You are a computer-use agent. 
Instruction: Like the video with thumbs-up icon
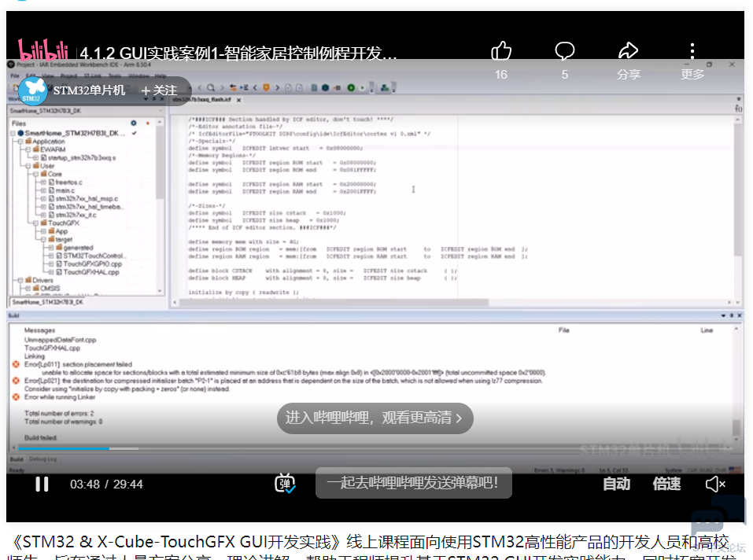pyautogui.click(x=501, y=50)
